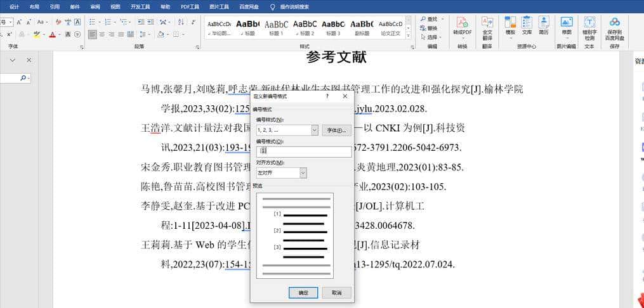
Task: Click the character border icon
Action: click(77, 22)
